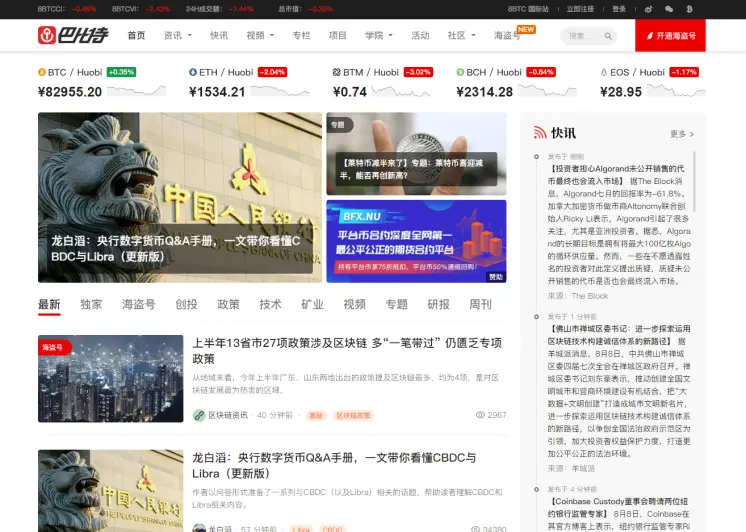This screenshot has height=532, width=746.
Task: Open 活动 in main navigation
Action: coord(420,35)
